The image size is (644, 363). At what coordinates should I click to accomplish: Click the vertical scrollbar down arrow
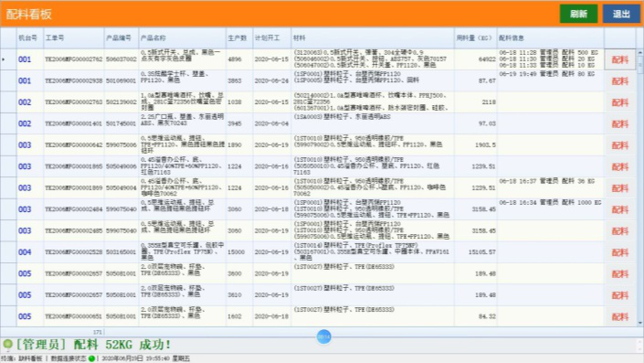click(640, 323)
